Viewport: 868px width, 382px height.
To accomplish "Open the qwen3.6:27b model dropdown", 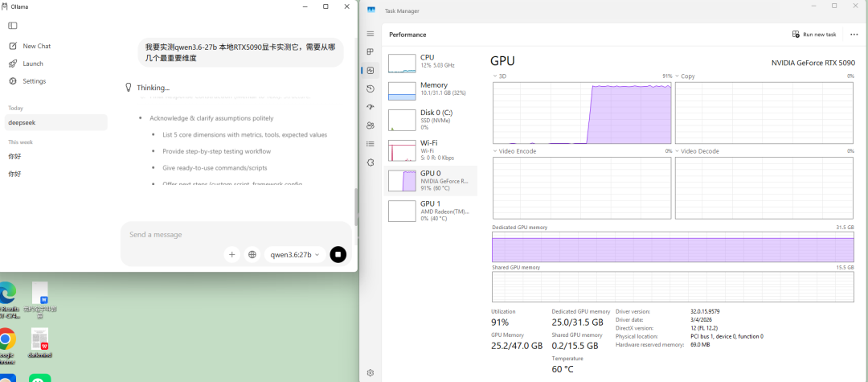I will pos(295,255).
